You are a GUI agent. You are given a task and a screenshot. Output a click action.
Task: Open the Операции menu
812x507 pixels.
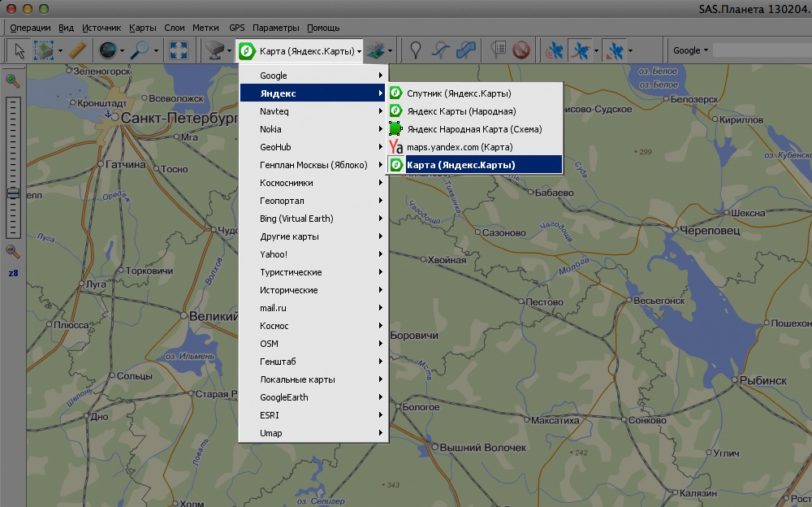pos(31,28)
